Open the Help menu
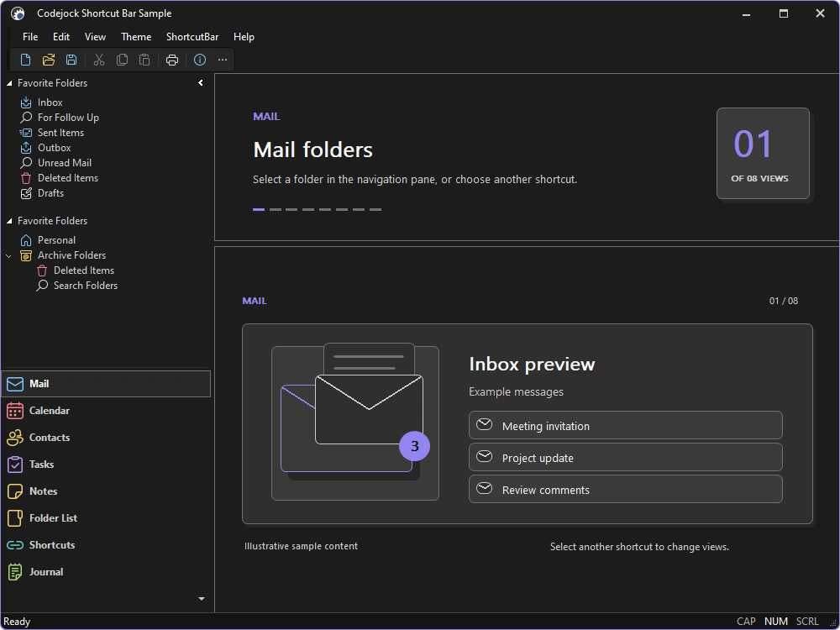The image size is (840, 630). (244, 37)
